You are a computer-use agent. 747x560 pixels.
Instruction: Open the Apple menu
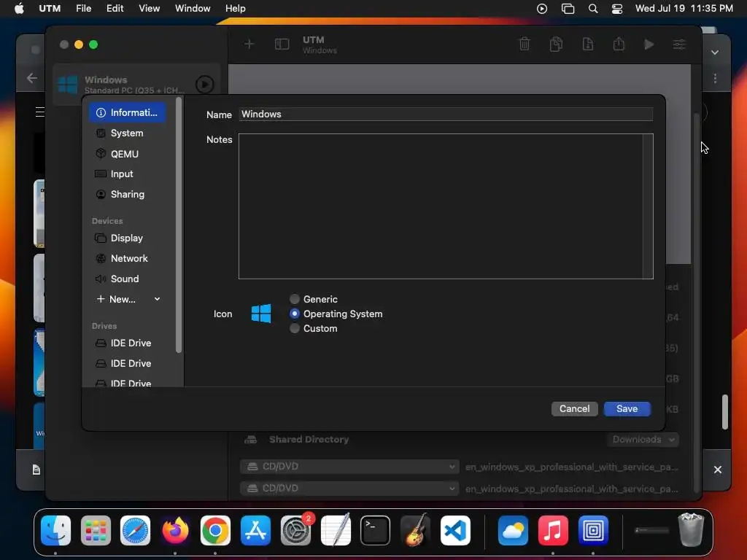click(19, 9)
